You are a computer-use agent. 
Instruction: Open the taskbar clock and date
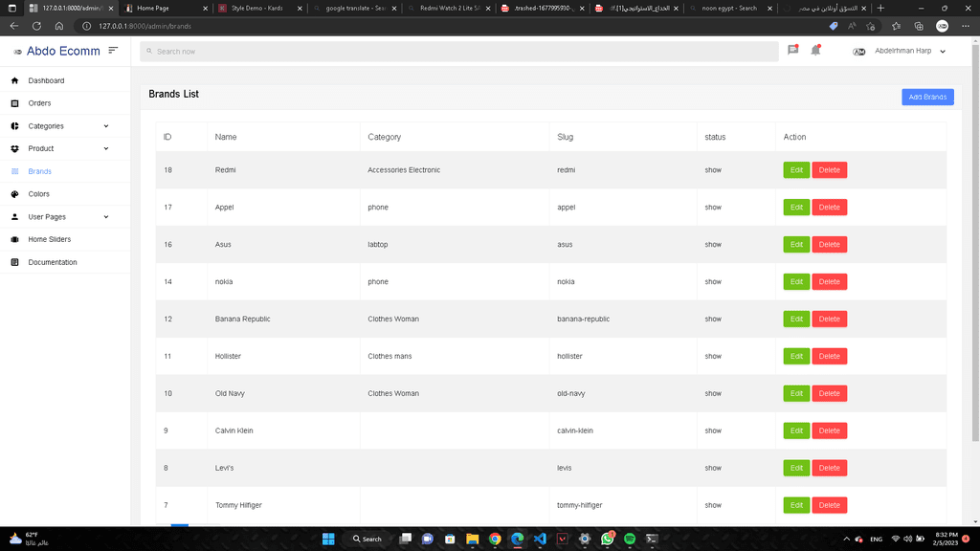click(946, 539)
